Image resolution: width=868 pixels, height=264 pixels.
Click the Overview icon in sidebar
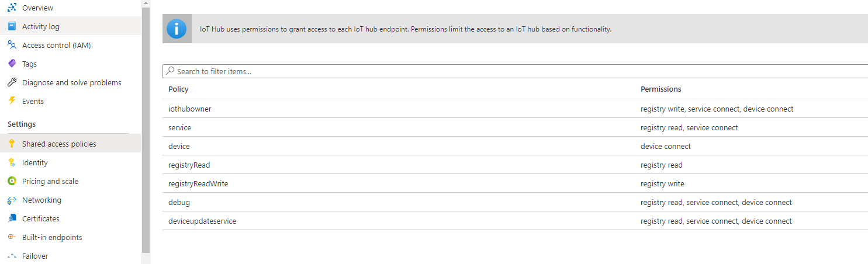pyautogui.click(x=12, y=8)
